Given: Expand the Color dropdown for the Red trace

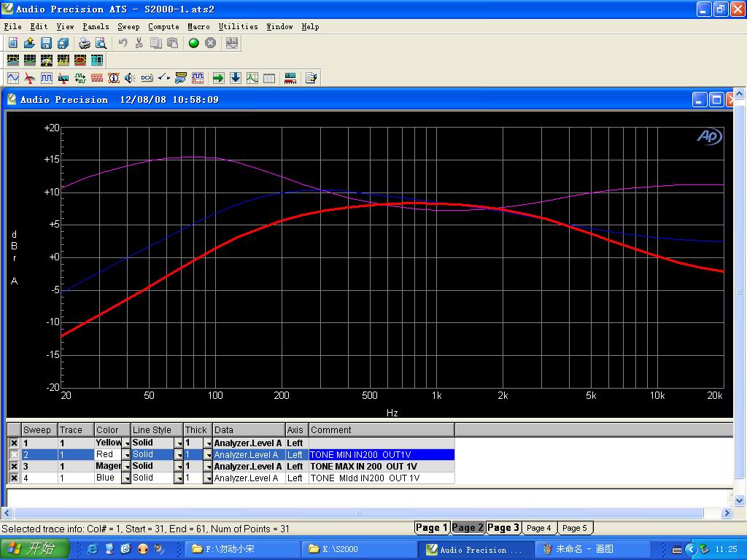Looking at the screenshot, I should 126,455.
